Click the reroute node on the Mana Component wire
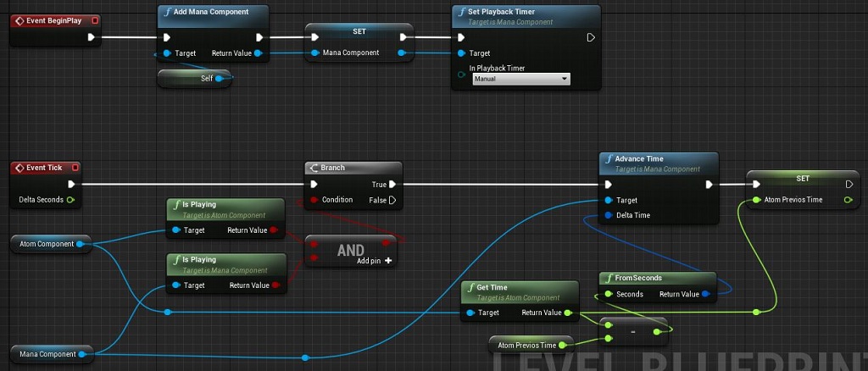This screenshot has height=371, width=868. [305, 357]
